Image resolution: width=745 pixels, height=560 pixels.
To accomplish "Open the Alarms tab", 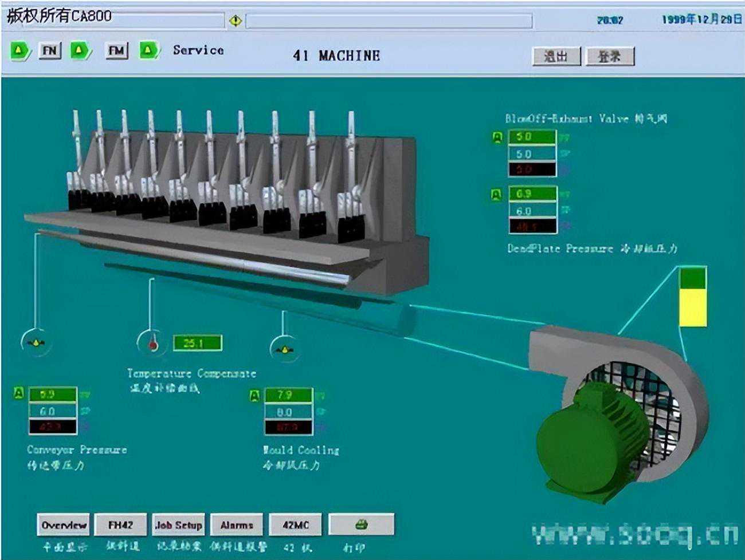I will pyautogui.click(x=237, y=524).
